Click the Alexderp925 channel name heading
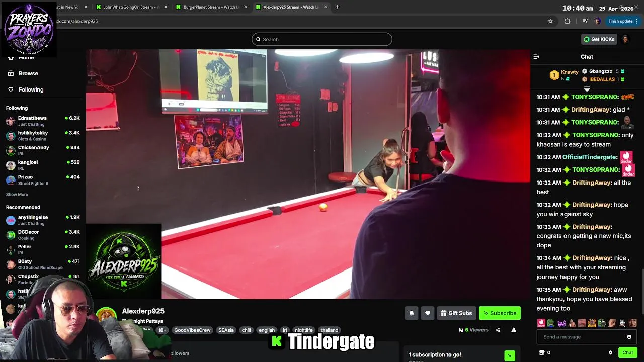Screen dimensions: 644x362 (143, 311)
